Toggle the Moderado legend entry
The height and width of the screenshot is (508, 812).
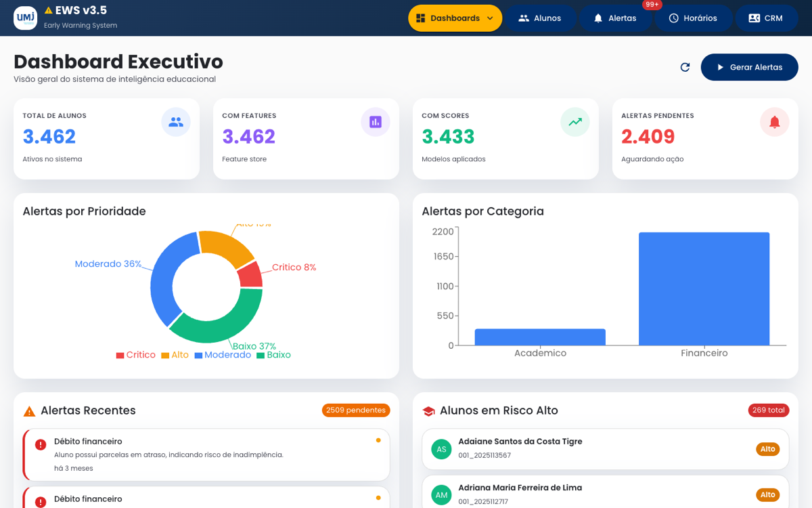(x=223, y=354)
